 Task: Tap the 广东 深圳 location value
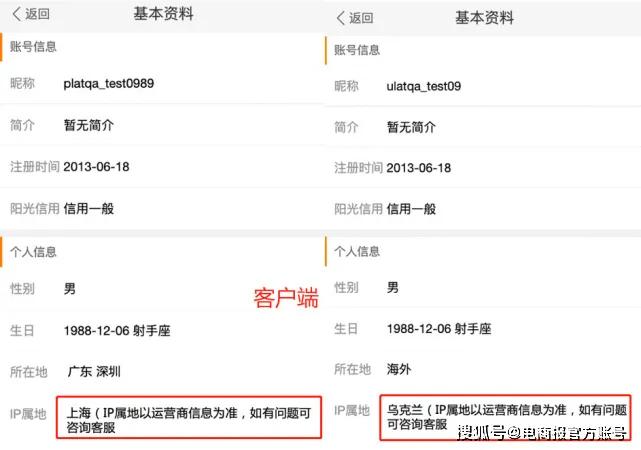94,371
